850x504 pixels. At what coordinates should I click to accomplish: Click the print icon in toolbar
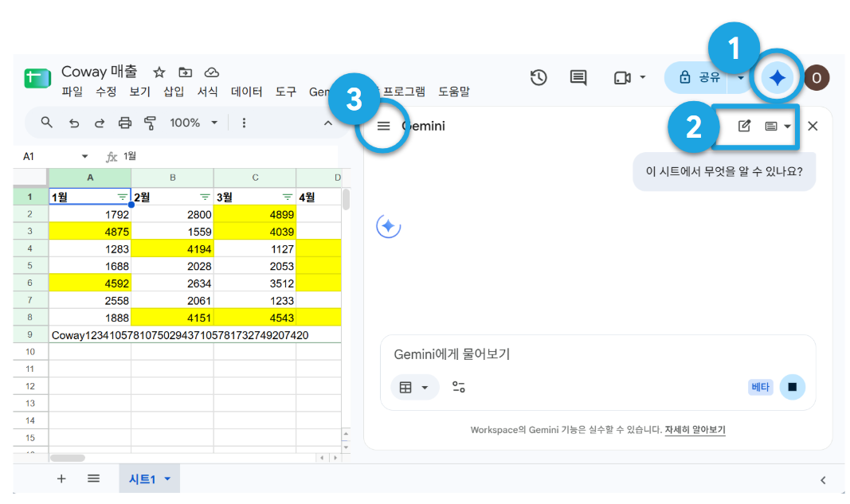click(125, 123)
